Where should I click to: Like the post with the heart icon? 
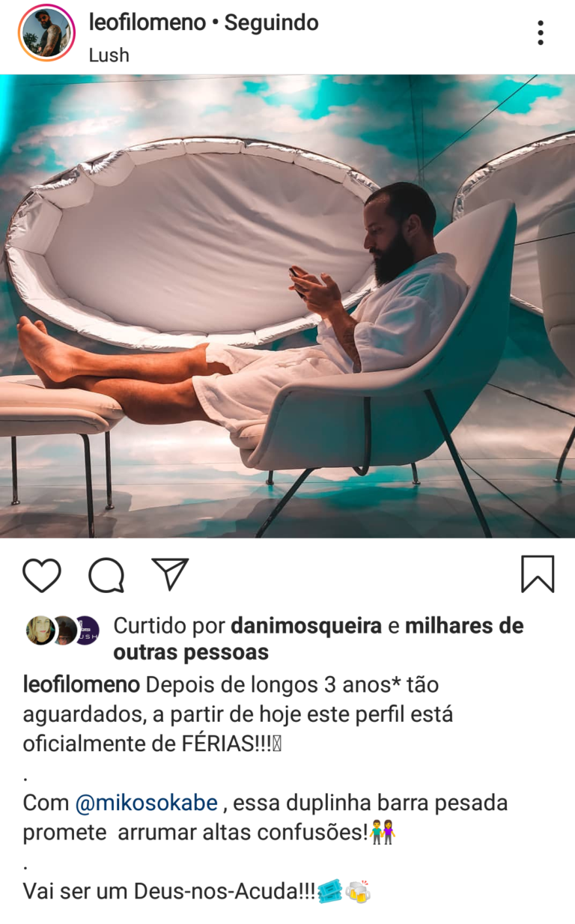[x=42, y=575]
